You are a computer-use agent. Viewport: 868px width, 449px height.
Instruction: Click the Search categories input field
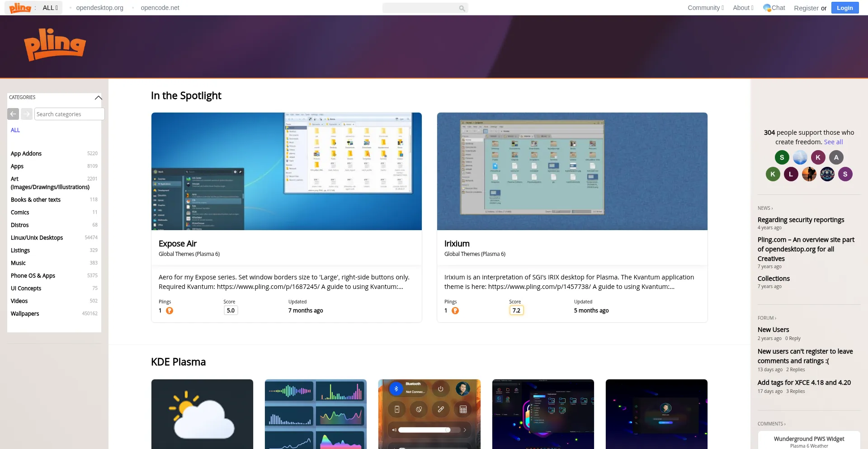point(69,114)
